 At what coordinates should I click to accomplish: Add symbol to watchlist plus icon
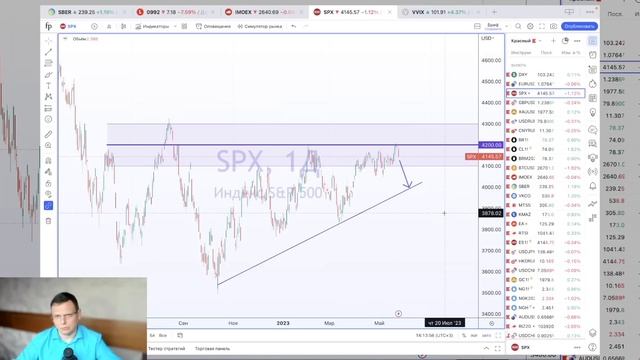pyautogui.click(x=553, y=41)
